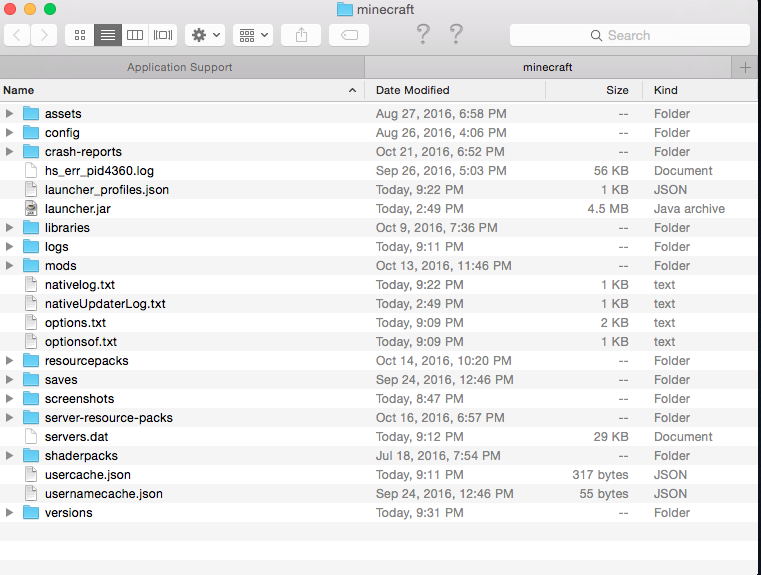
Task: Expand the libraries folder
Action: [9, 228]
